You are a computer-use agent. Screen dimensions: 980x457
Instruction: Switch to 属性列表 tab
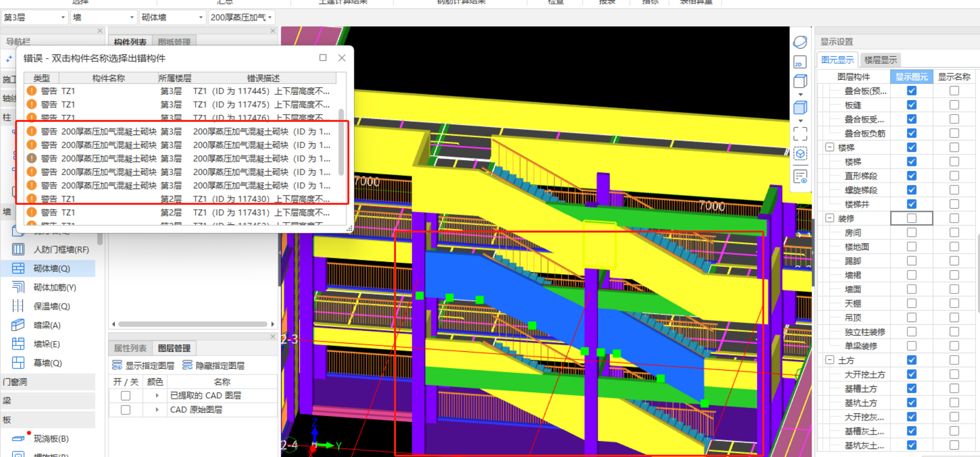click(x=130, y=348)
